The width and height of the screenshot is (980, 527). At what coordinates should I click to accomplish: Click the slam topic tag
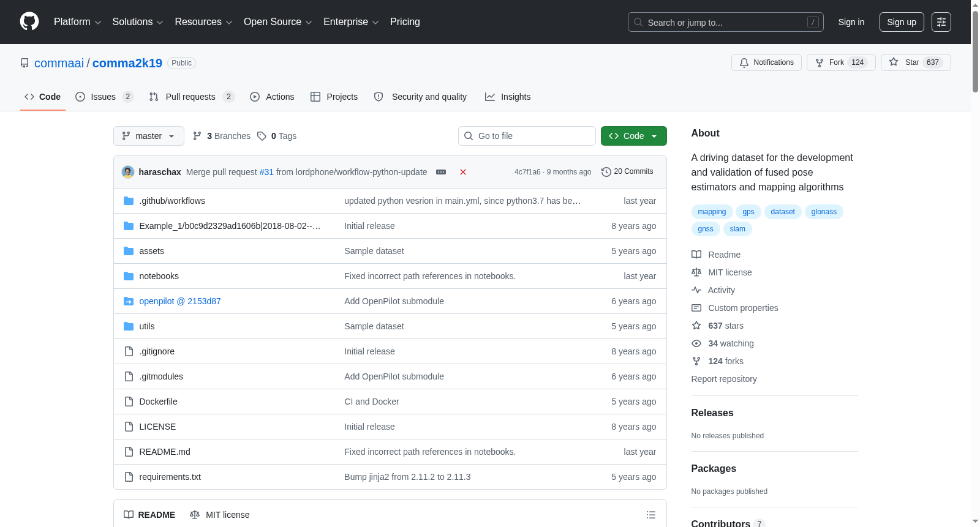737,229
